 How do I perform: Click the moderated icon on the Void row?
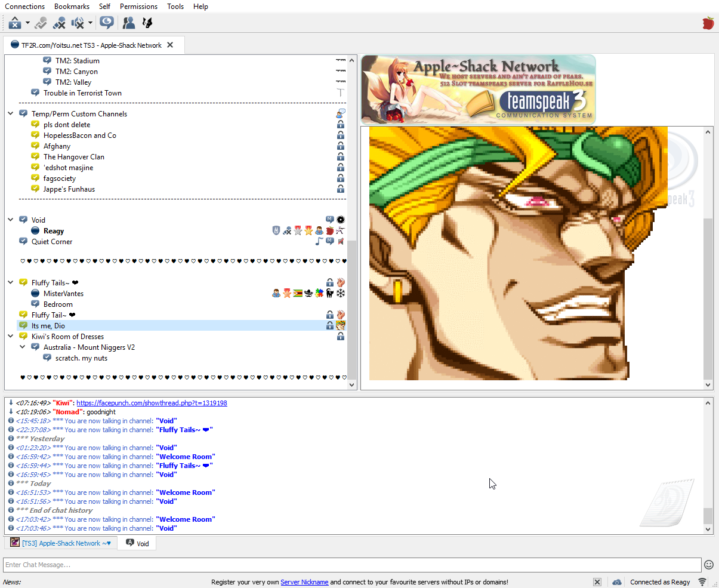click(330, 220)
